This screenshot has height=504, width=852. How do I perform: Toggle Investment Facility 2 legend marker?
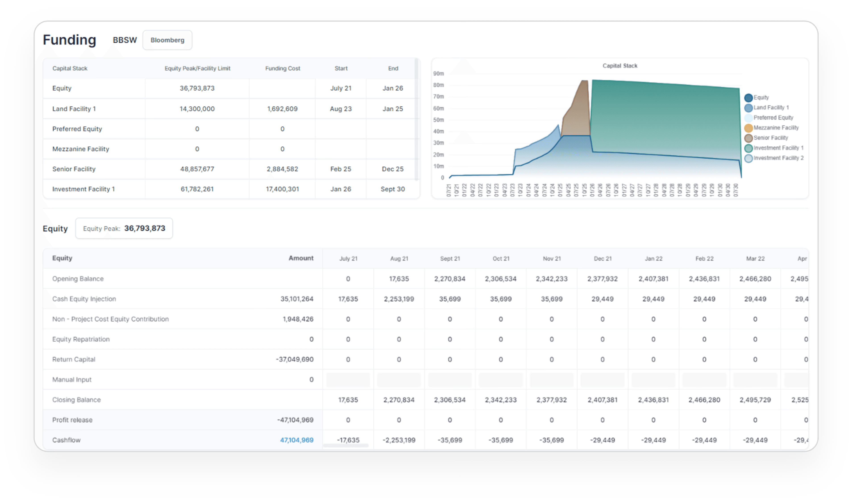pos(748,158)
